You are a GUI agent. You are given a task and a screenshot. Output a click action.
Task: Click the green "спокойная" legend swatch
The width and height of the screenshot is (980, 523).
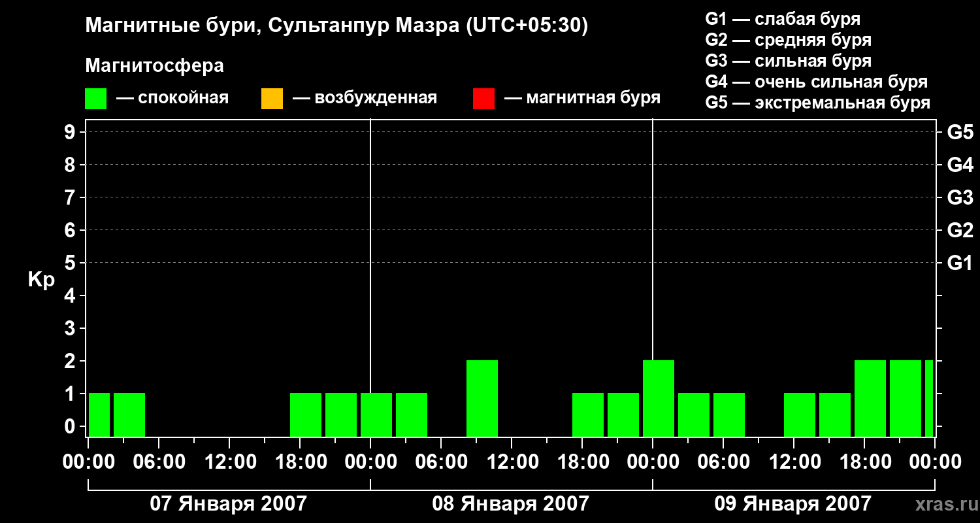[96, 99]
